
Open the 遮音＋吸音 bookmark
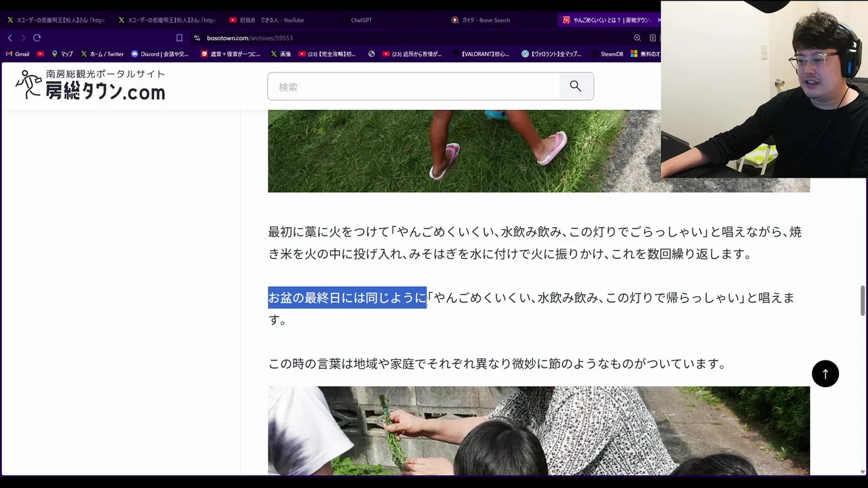231,54
